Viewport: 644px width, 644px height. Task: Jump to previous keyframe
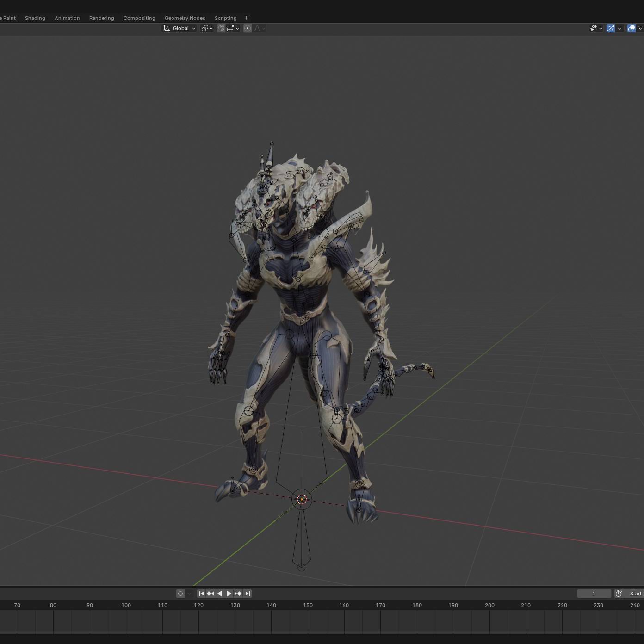211,594
